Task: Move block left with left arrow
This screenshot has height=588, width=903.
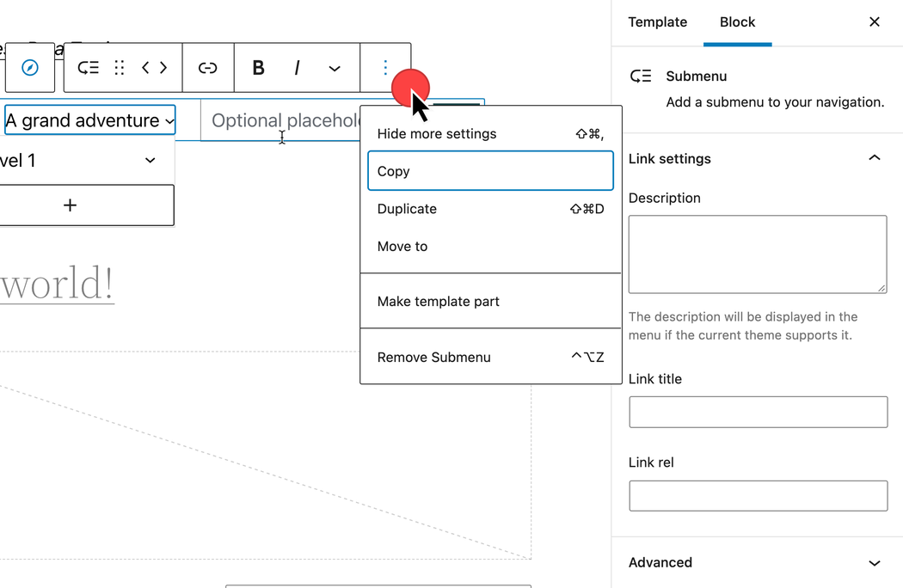Action: [145, 68]
